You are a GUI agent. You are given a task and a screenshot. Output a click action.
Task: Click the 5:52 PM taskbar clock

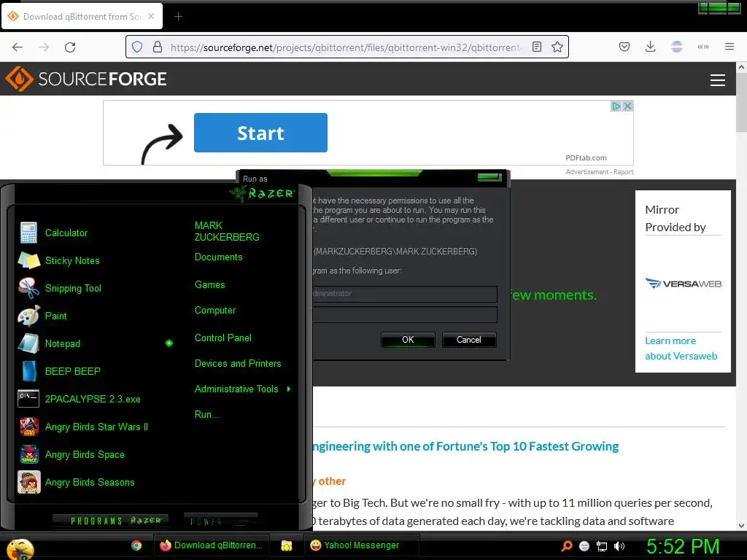tap(682, 546)
